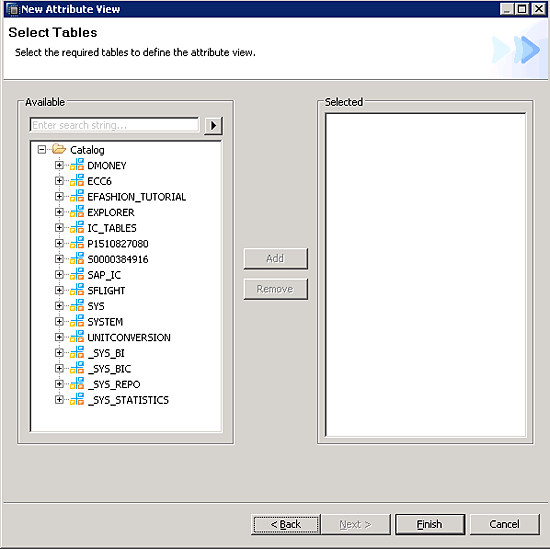Image resolution: width=550 pixels, height=549 pixels.
Task: Click the search arrow button icon
Action: [213, 125]
